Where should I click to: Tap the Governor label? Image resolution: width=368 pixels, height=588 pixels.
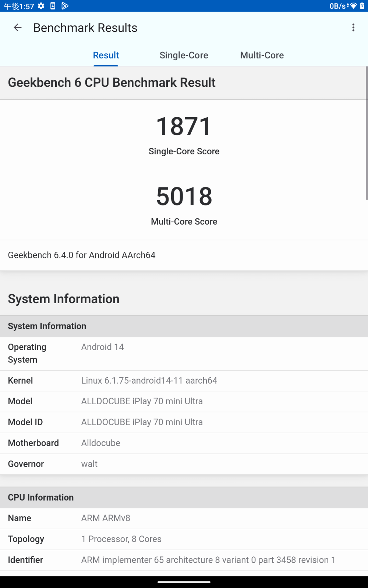(x=26, y=464)
